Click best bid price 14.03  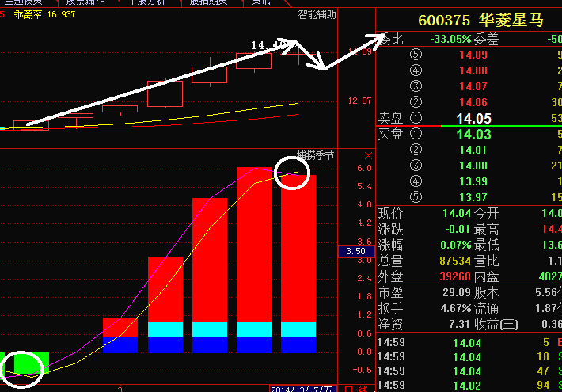click(x=474, y=135)
